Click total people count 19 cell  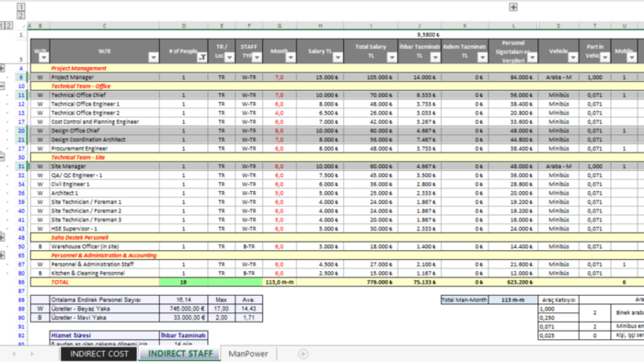[x=184, y=282]
